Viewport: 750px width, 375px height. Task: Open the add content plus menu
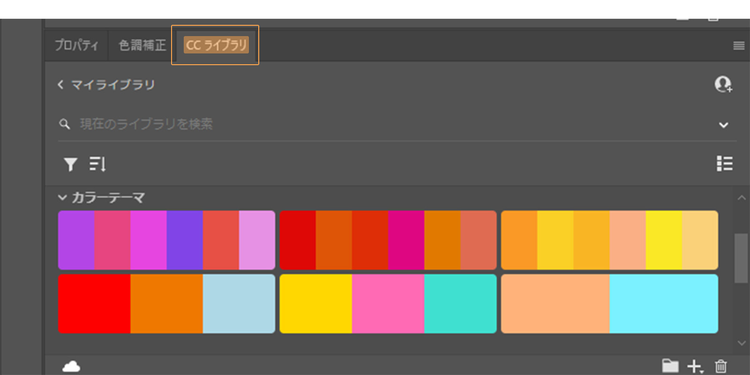(x=695, y=366)
